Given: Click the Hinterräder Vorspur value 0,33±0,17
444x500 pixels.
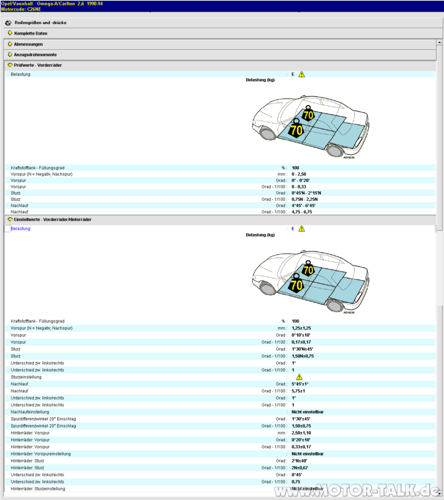Looking at the screenshot, I should tap(301, 447).
